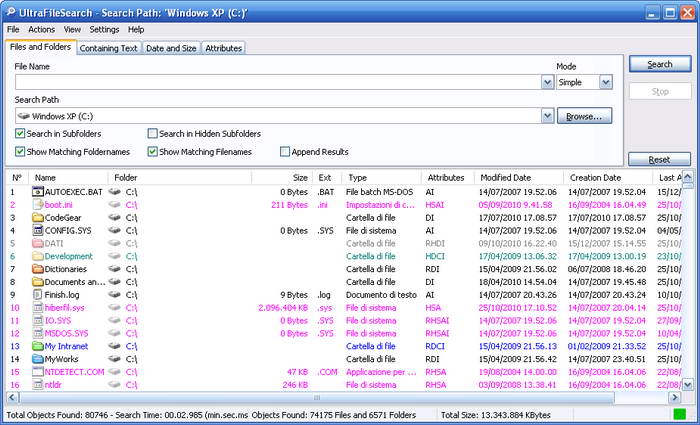Click the AUTOEXEC.BAT file icon
Image resolution: width=700 pixels, height=425 pixels.
(x=38, y=192)
